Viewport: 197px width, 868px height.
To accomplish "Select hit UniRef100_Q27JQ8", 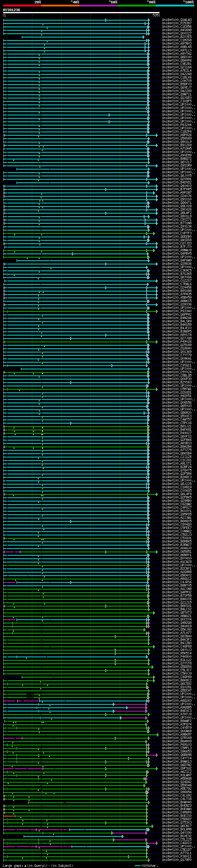I will [176, 338].
